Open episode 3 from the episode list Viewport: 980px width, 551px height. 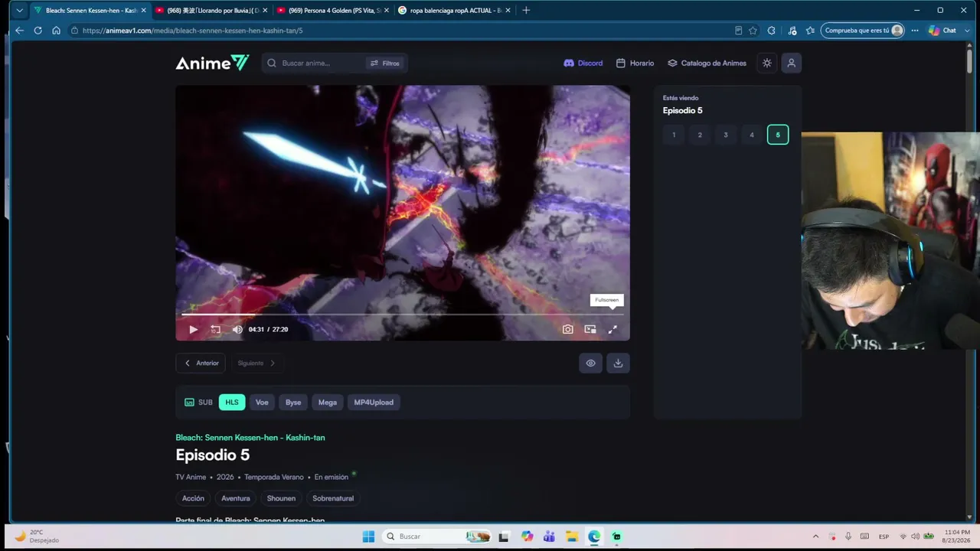coord(726,135)
